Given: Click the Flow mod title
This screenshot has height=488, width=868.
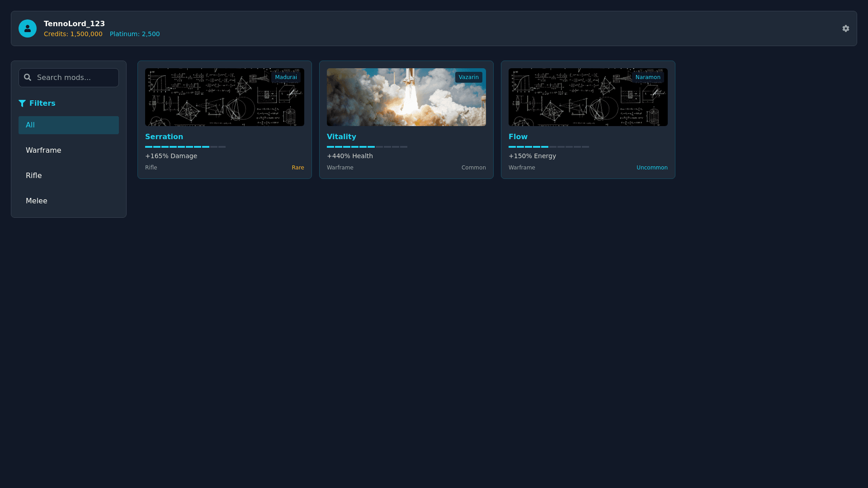Looking at the screenshot, I should click(518, 136).
